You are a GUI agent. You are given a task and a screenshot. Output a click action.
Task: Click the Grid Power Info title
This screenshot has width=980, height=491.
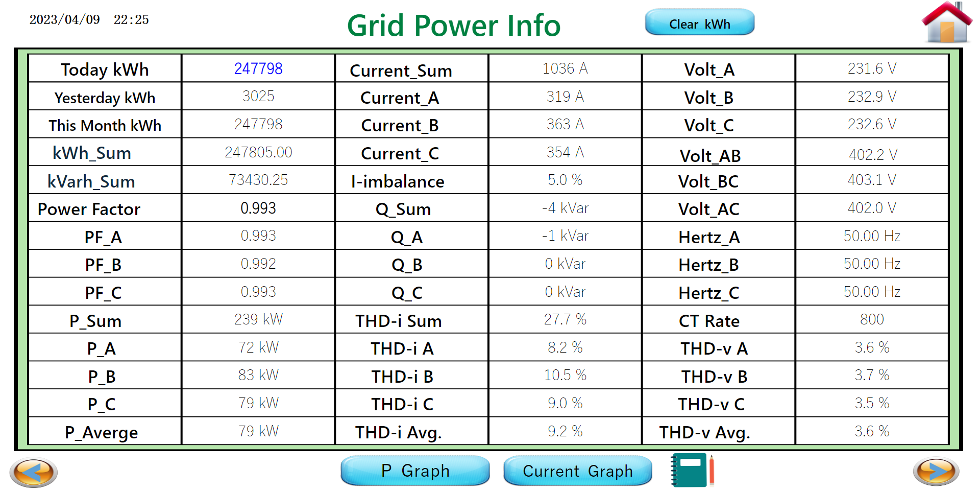[x=453, y=26]
